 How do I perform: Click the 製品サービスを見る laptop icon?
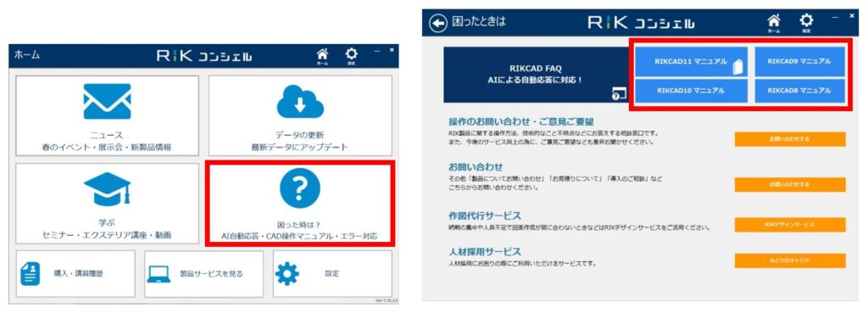click(159, 274)
